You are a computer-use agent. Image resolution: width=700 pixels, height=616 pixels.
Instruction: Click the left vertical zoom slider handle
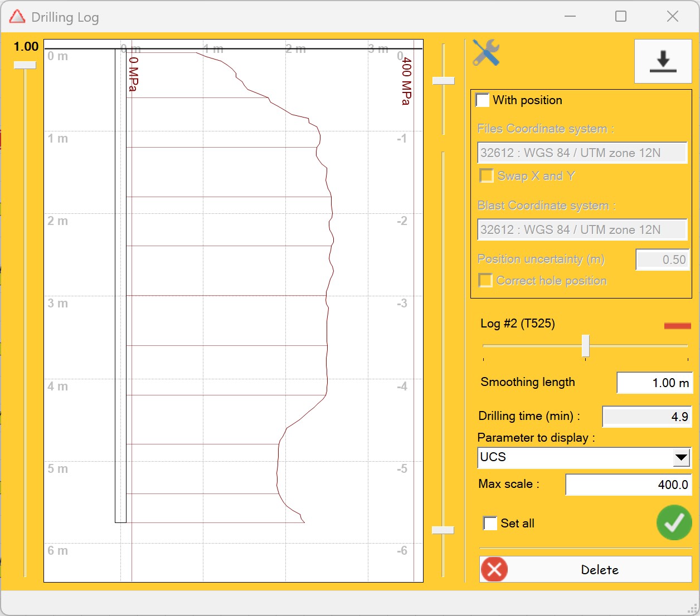tap(25, 65)
